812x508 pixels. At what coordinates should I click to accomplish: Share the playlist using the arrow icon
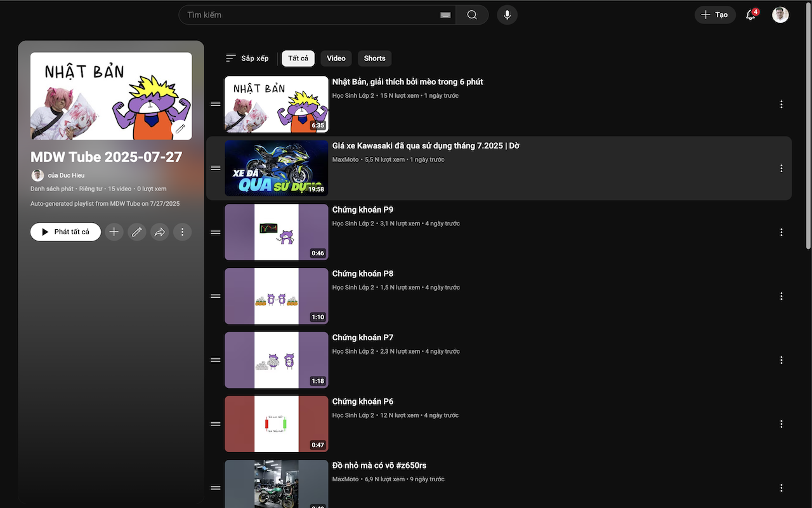click(159, 232)
